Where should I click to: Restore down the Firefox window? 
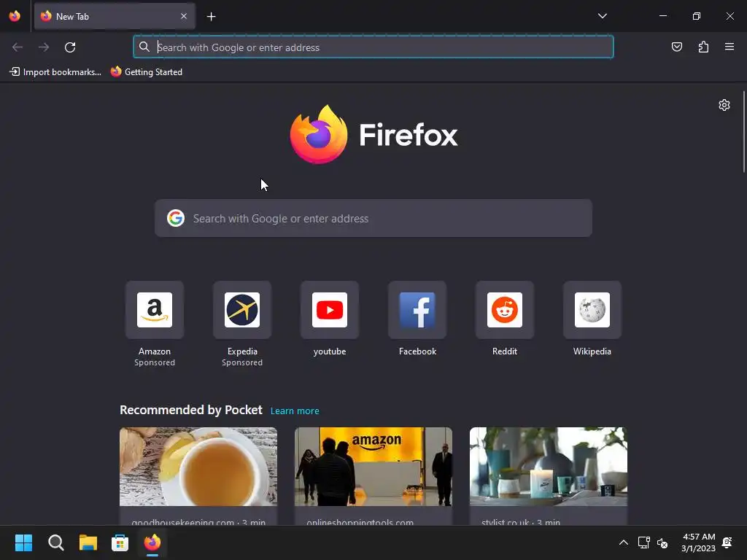click(x=697, y=16)
